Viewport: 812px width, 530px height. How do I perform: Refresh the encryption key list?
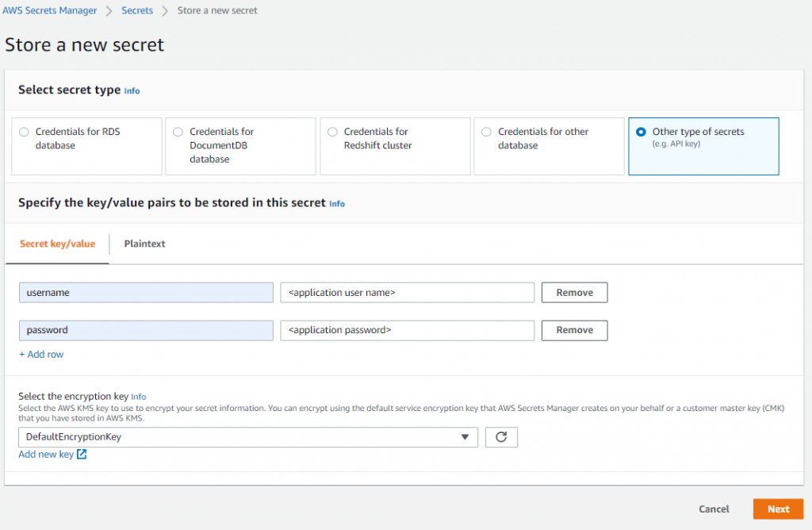pyautogui.click(x=501, y=436)
